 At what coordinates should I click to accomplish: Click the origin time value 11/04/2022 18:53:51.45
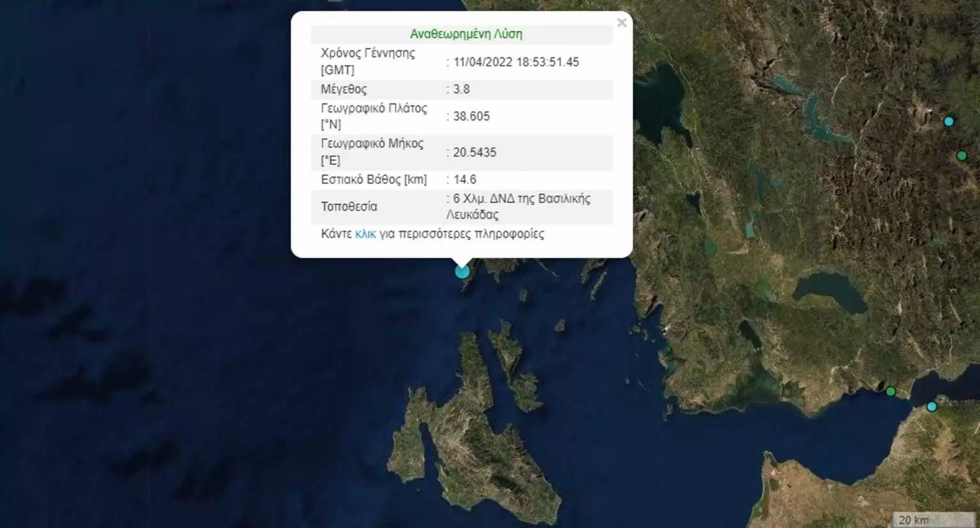pos(516,62)
